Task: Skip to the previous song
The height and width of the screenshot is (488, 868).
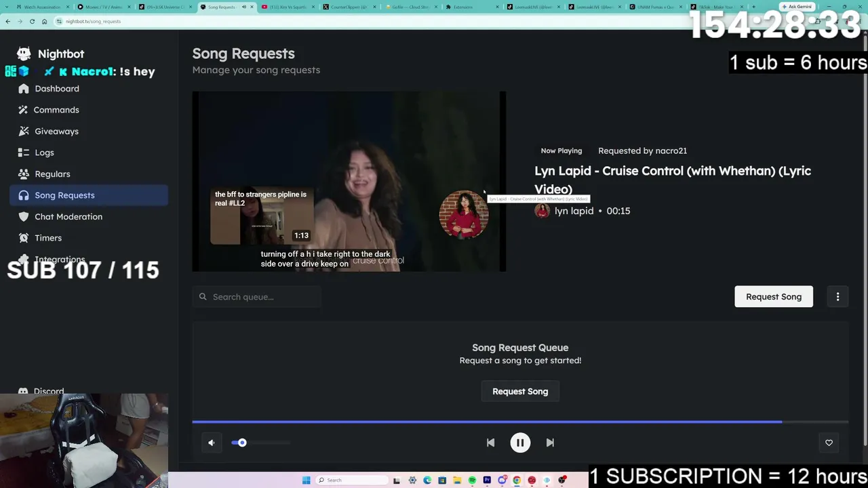Action: click(490, 443)
